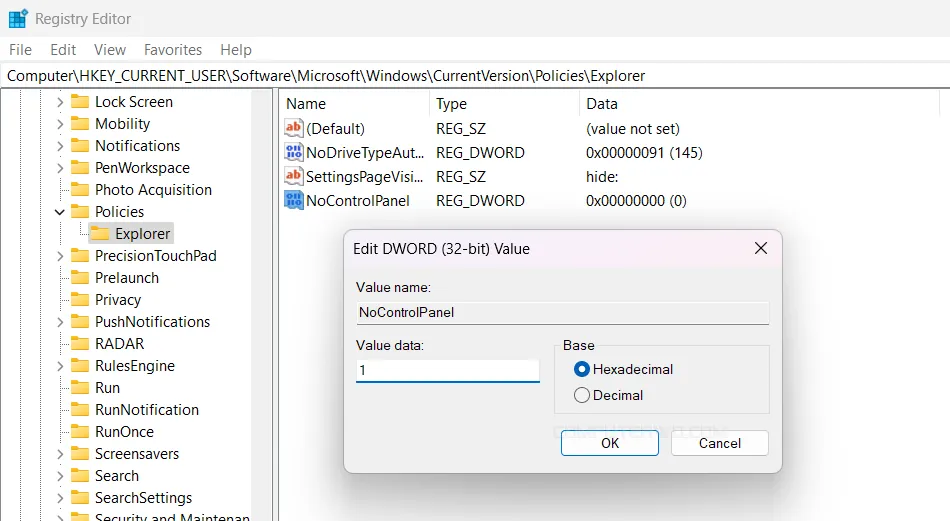Click the Privacy folder icon
Image resolution: width=950 pixels, height=521 pixels.
point(80,299)
